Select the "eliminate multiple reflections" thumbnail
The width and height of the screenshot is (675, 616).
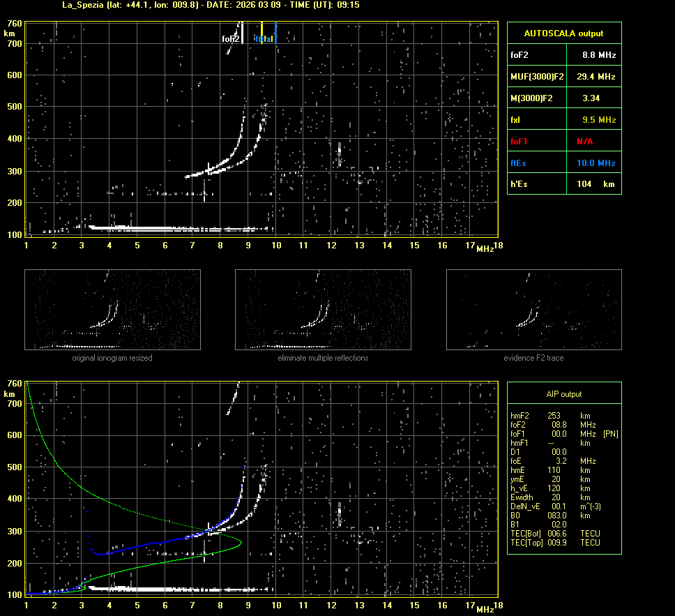323,310
